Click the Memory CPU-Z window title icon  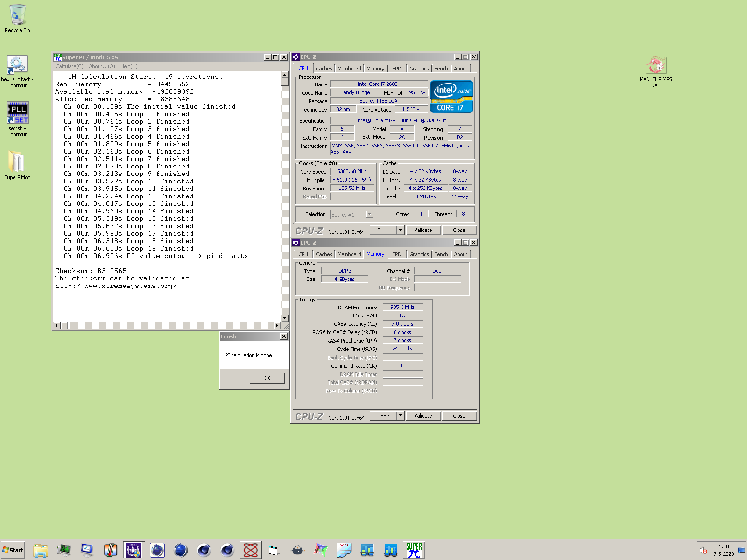[296, 243]
